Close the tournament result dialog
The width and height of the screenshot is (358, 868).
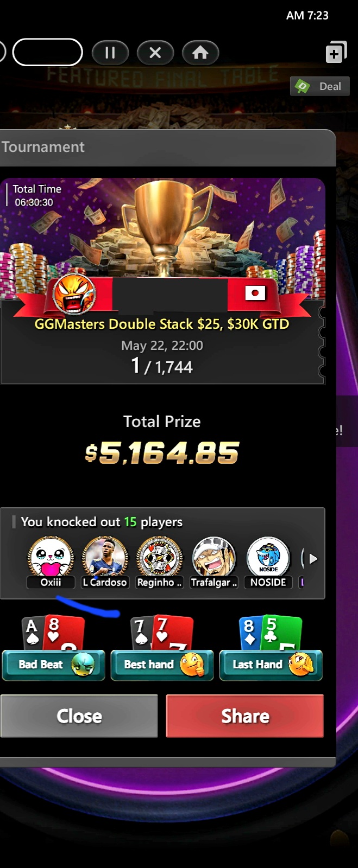coord(79,716)
